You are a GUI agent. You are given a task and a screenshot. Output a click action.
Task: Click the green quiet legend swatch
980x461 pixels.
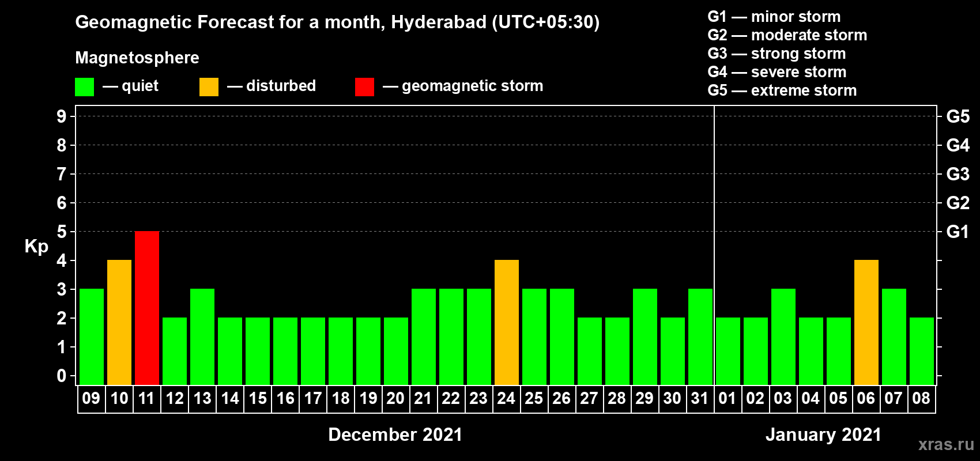[84, 87]
